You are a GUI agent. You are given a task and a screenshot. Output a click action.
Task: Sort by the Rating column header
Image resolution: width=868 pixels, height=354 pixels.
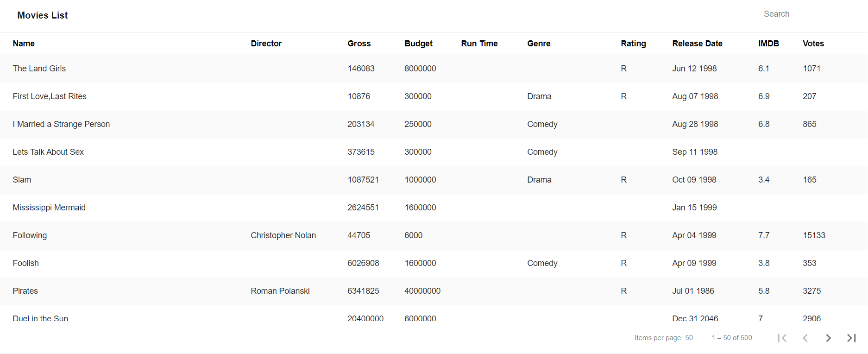point(633,44)
